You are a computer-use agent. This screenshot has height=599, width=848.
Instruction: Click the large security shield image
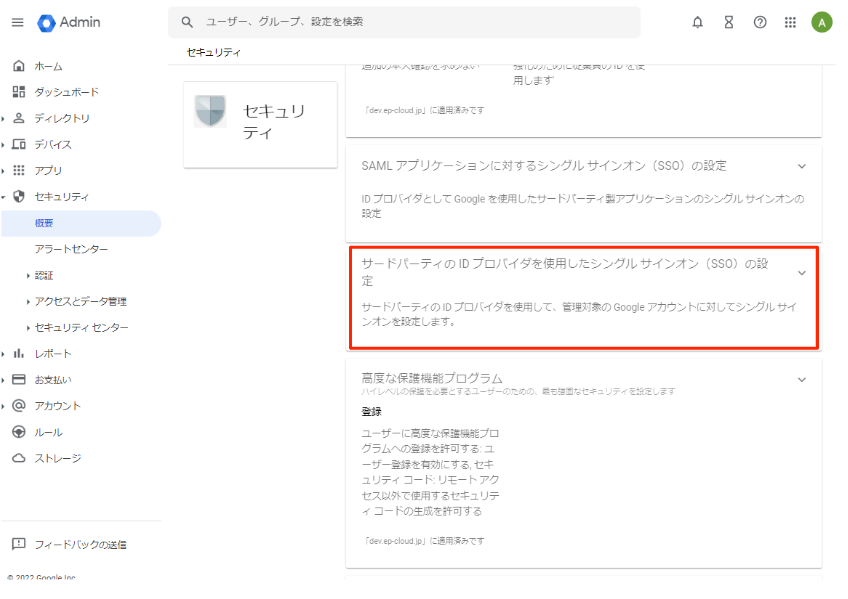pyautogui.click(x=210, y=111)
